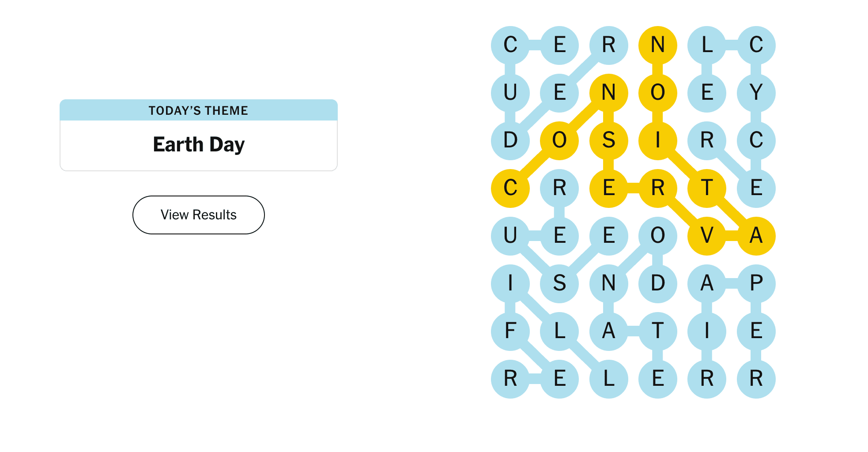This screenshot has width=868, height=452.
Task: Click the D tile below letter U
Action: click(x=510, y=140)
